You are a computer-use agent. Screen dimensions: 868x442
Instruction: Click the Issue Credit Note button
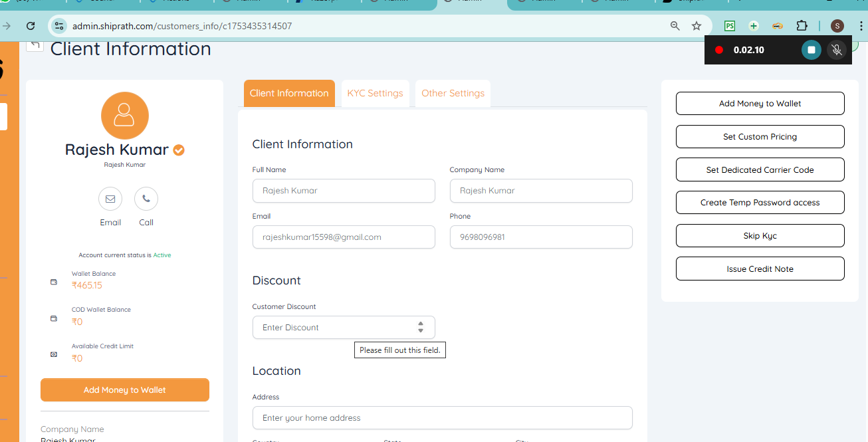[x=760, y=269]
